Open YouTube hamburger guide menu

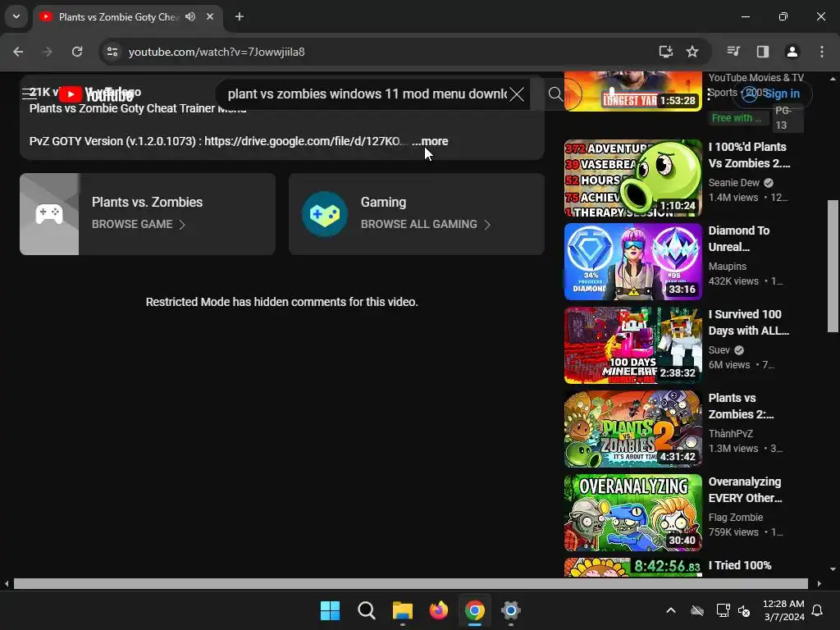click(x=30, y=94)
